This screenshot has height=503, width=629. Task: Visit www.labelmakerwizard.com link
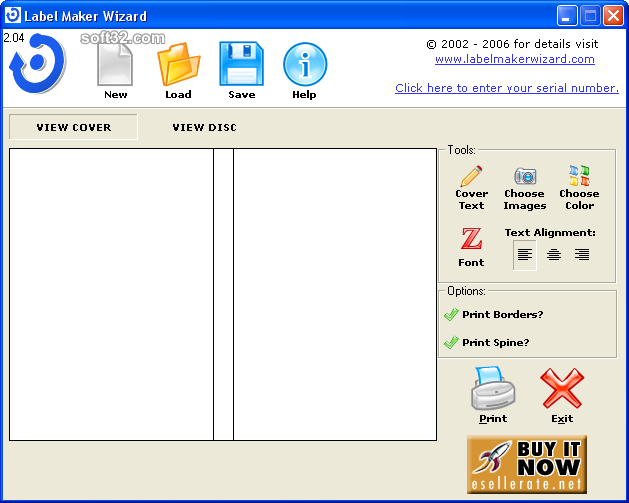(515, 59)
